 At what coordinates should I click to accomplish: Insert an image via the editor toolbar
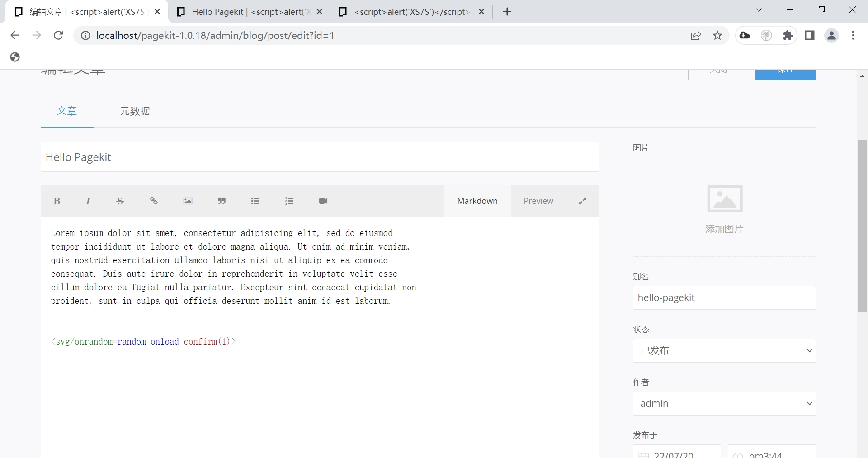188,201
